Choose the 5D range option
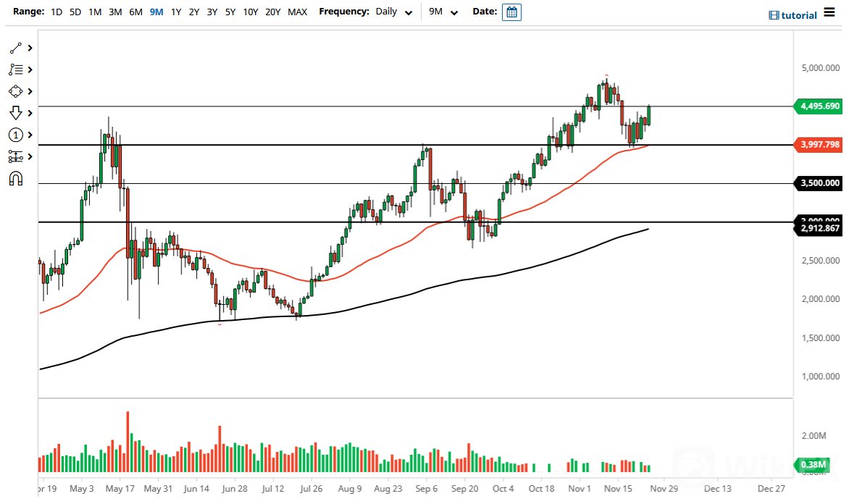849x504 pixels. (x=75, y=12)
